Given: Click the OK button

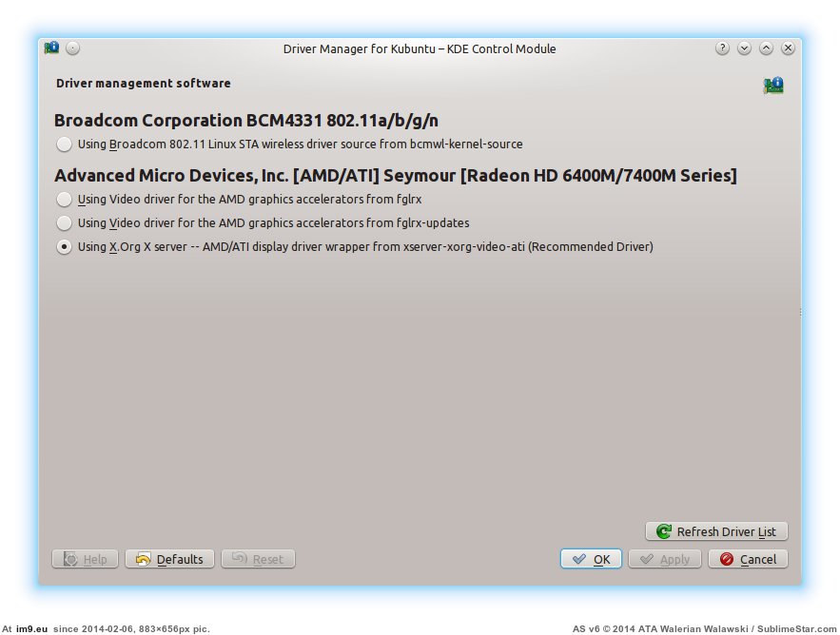Looking at the screenshot, I should 591,559.
